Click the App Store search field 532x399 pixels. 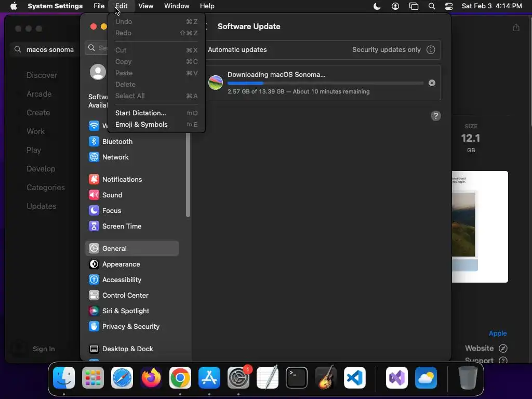coord(46,49)
